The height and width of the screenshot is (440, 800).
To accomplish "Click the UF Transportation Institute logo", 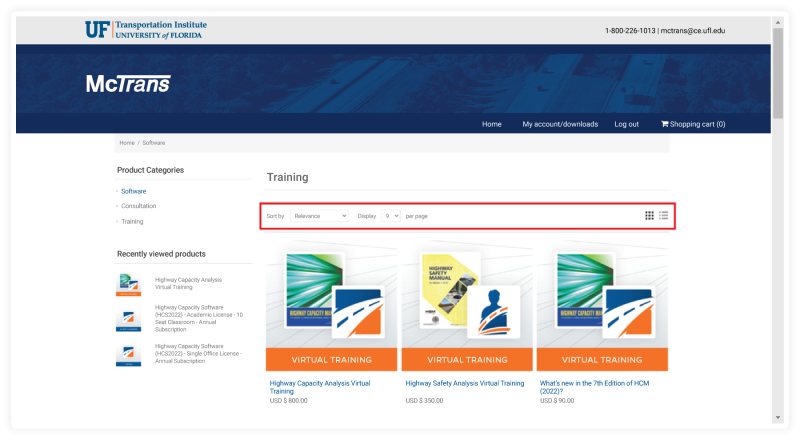I will tap(145, 30).
